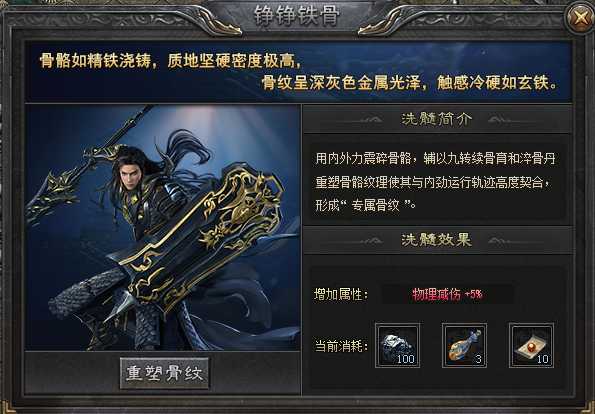
Task: Select the 物理减伤 +5% attribute field
Action: (x=447, y=294)
